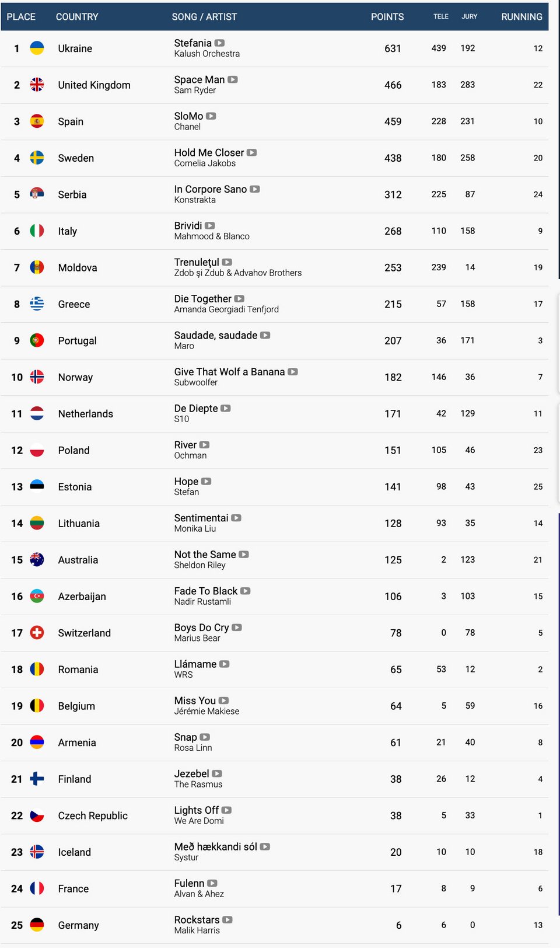The height and width of the screenshot is (948, 560).
Task: Click the Ukraine flag icon
Action: pos(37,48)
